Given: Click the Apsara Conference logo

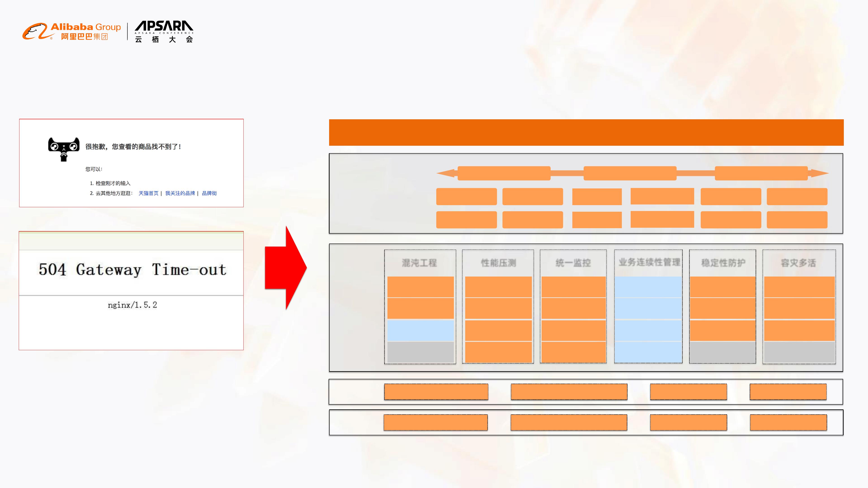Looking at the screenshot, I should click(164, 32).
